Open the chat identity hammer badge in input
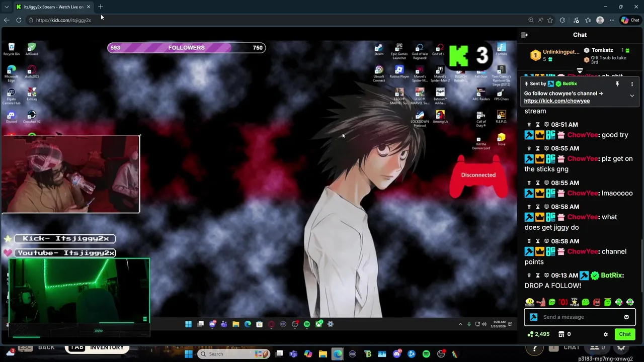The height and width of the screenshot is (362, 644). [534, 317]
